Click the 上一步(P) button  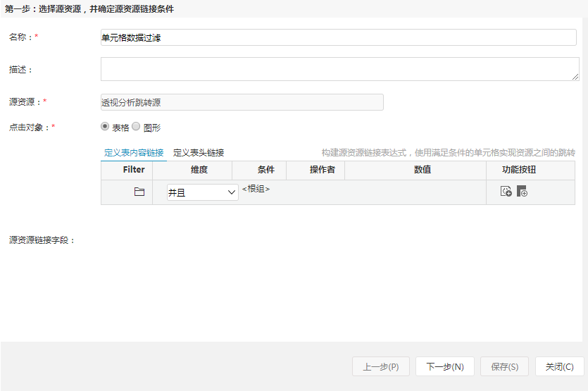(381, 366)
